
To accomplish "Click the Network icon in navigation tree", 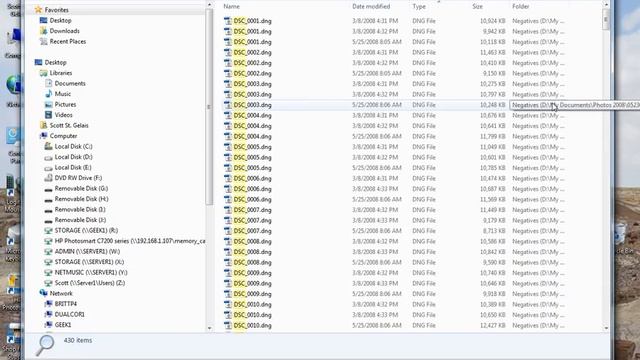I will [x=44, y=293].
